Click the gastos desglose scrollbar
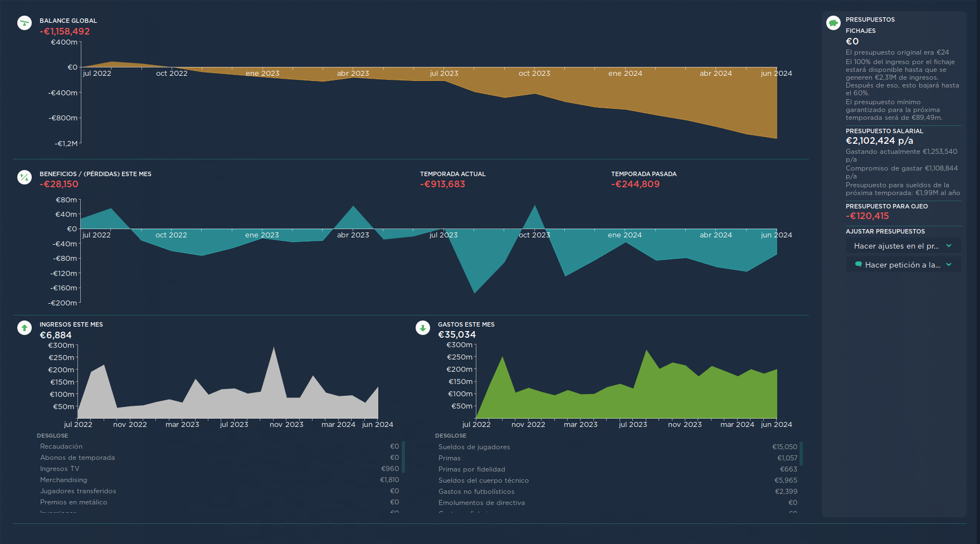 (x=802, y=454)
